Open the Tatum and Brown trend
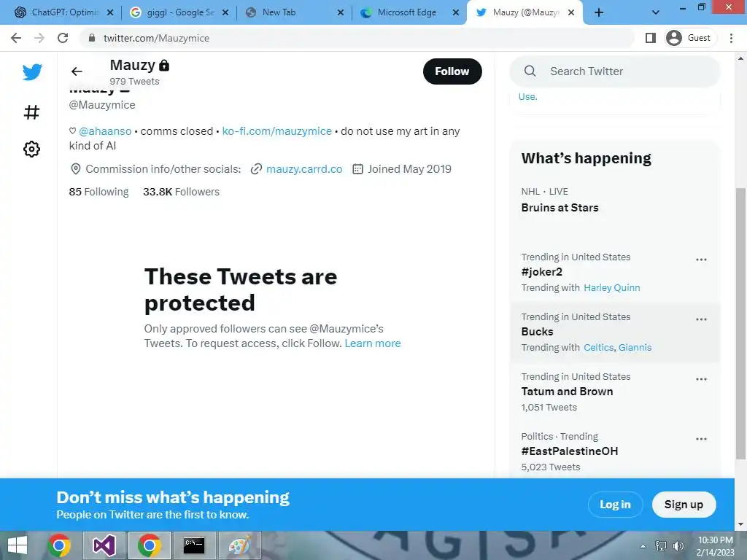The width and height of the screenshot is (747, 560). click(x=567, y=392)
